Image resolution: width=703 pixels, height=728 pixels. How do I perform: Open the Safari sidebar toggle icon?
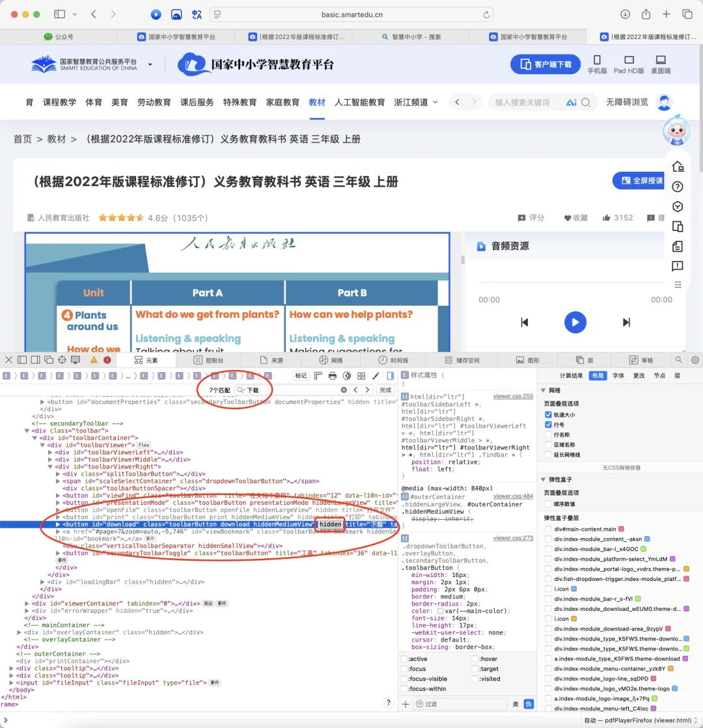tap(59, 14)
